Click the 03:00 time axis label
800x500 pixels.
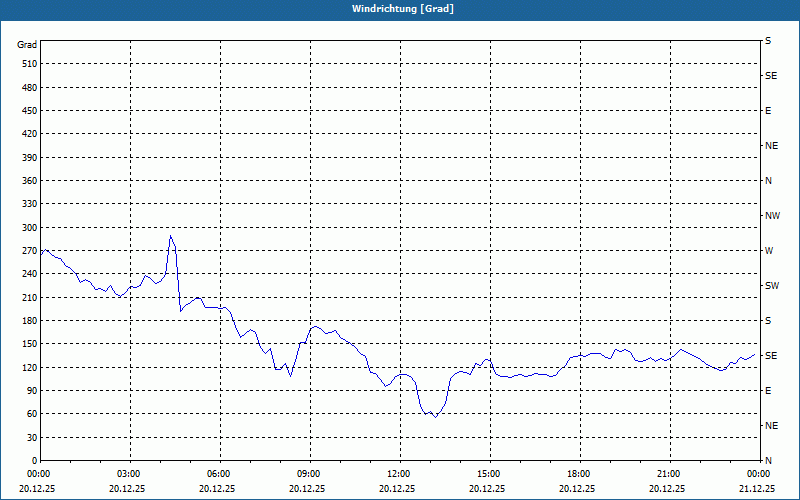click(x=129, y=474)
